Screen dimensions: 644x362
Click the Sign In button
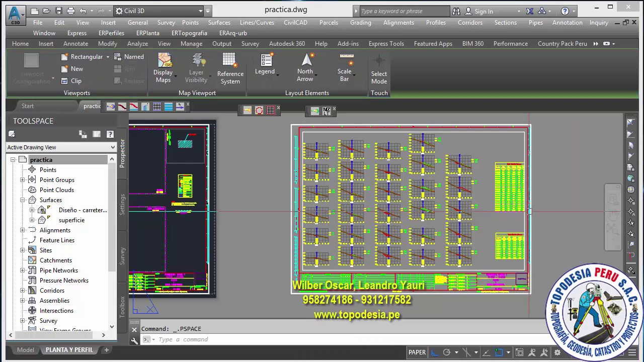[x=479, y=11]
